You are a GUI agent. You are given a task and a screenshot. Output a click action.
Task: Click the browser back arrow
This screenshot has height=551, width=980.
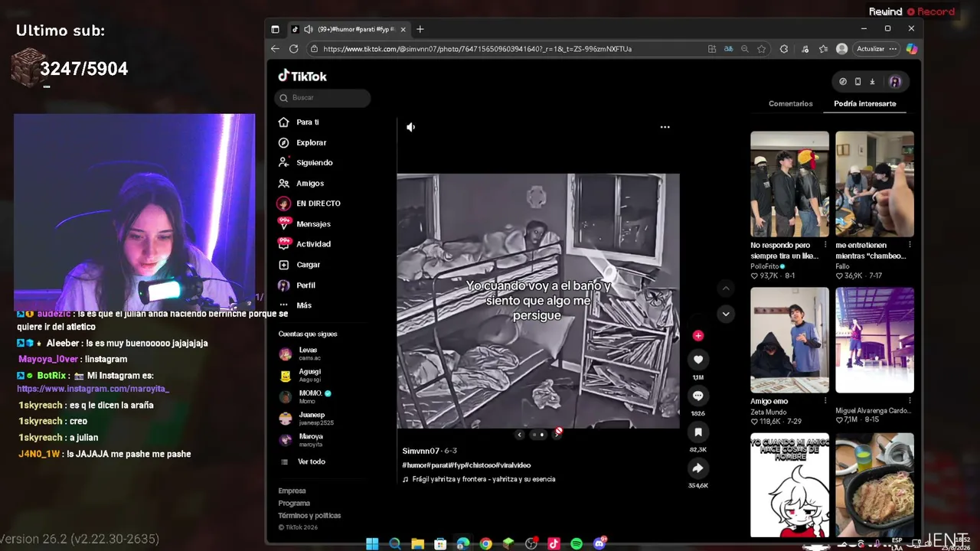click(x=276, y=49)
